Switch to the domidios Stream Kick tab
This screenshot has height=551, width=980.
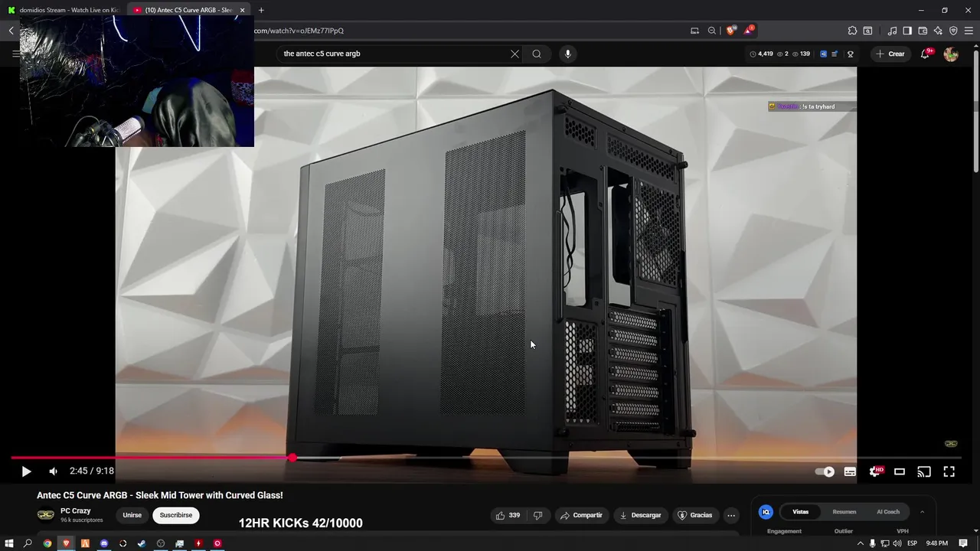64,10
